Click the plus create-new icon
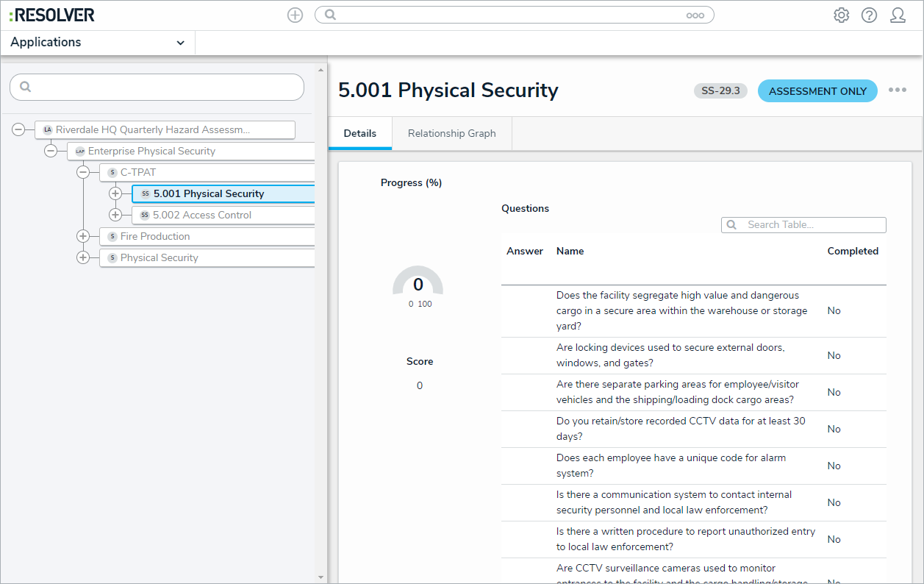 pos(295,15)
